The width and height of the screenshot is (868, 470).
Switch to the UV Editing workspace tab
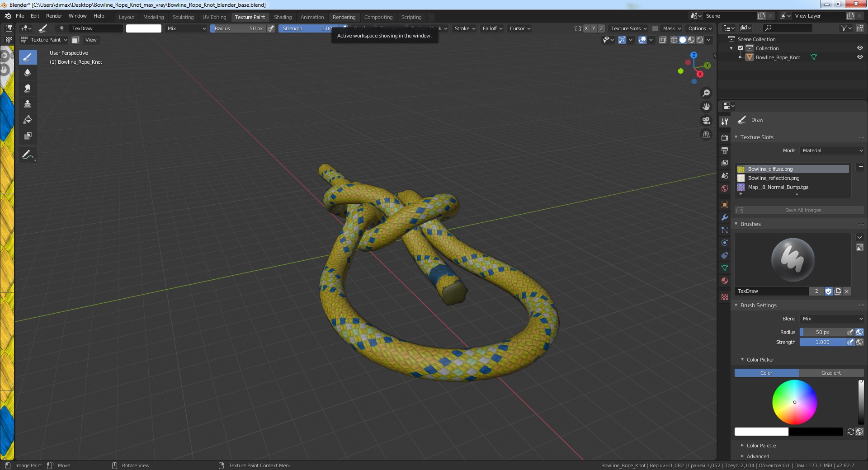214,17
